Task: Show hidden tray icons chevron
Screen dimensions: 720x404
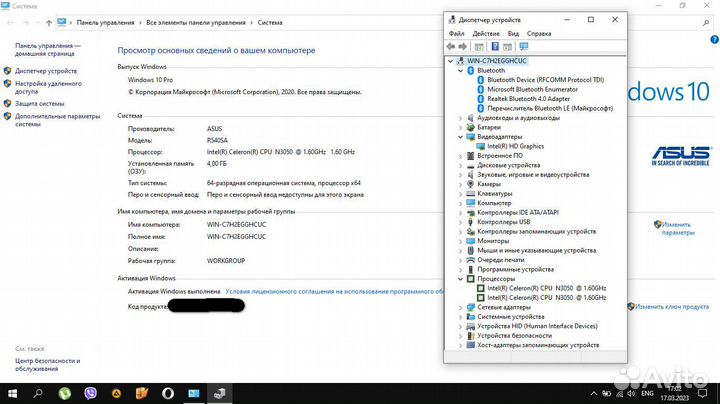Action: tap(594, 393)
